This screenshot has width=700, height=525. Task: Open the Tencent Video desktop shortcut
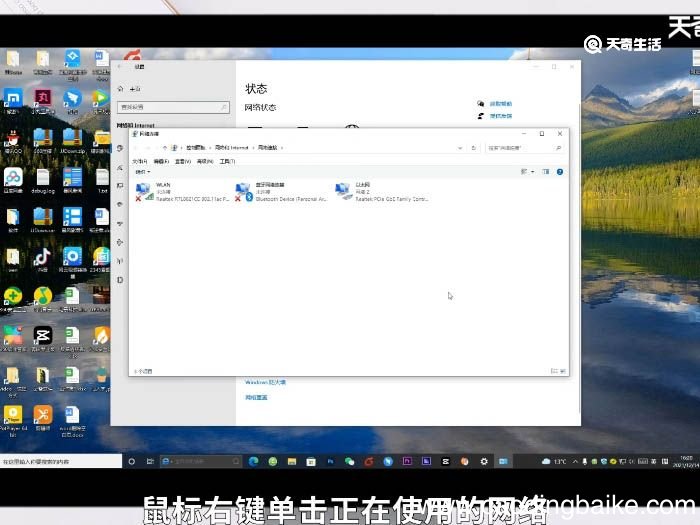tap(101, 101)
